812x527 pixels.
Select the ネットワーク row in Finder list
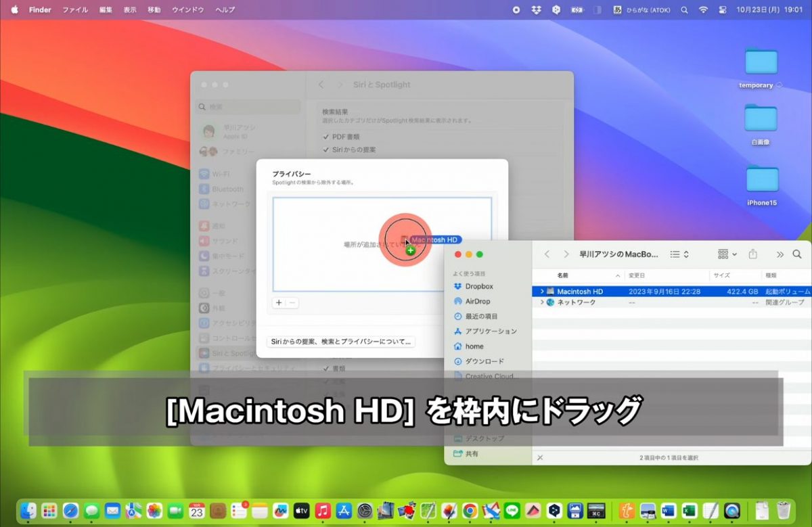673,302
